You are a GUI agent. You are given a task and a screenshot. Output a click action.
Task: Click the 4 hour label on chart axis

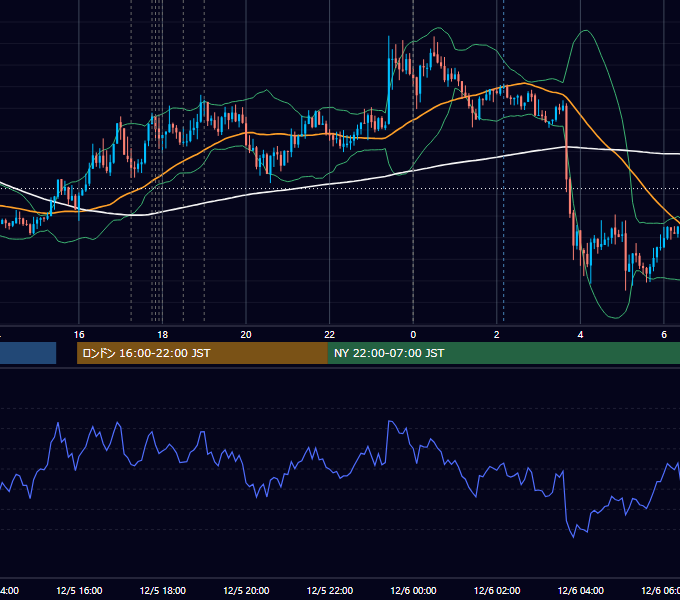pos(580,335)
